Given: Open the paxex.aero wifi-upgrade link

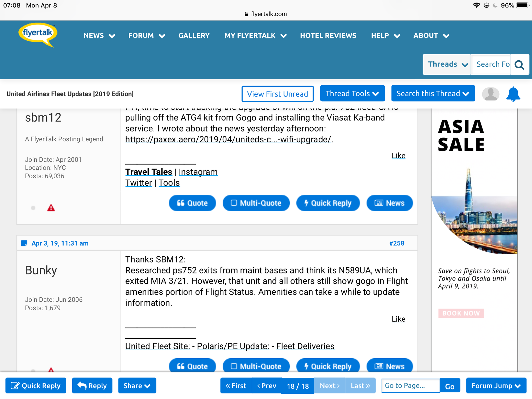Looking at the screenshot, I should [x=228, y=139].
